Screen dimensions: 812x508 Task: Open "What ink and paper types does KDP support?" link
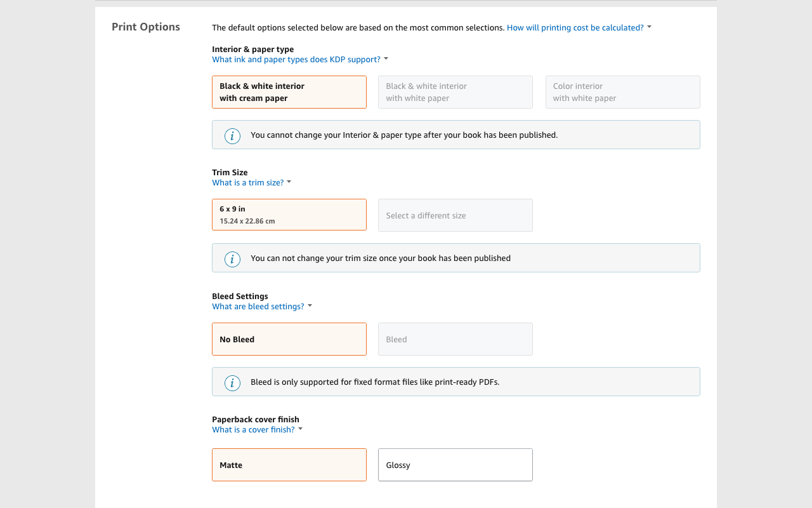click(x=296, y=58)
